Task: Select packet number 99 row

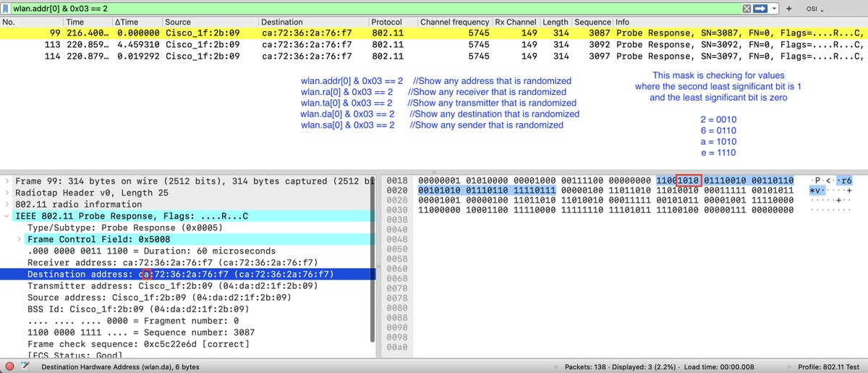Action: (x=434, y=33)
